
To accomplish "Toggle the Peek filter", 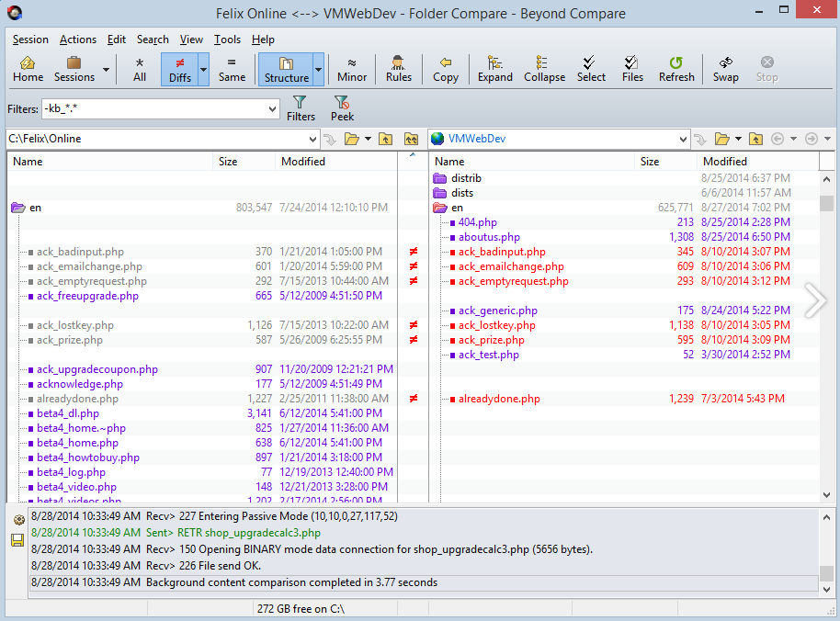I will click(x=342, y=108).
